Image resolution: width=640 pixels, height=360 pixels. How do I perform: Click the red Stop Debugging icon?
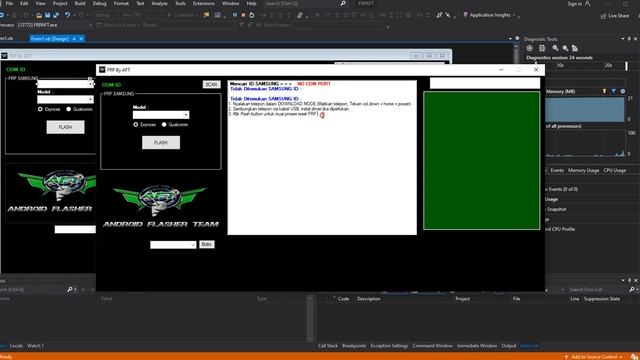(x=243, y=15)
